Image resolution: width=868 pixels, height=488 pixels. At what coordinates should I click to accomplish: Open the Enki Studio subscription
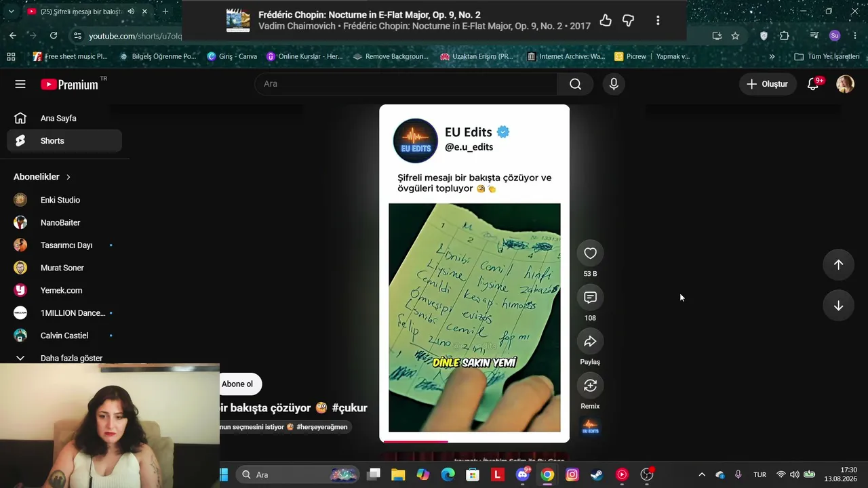pos(64,200)
